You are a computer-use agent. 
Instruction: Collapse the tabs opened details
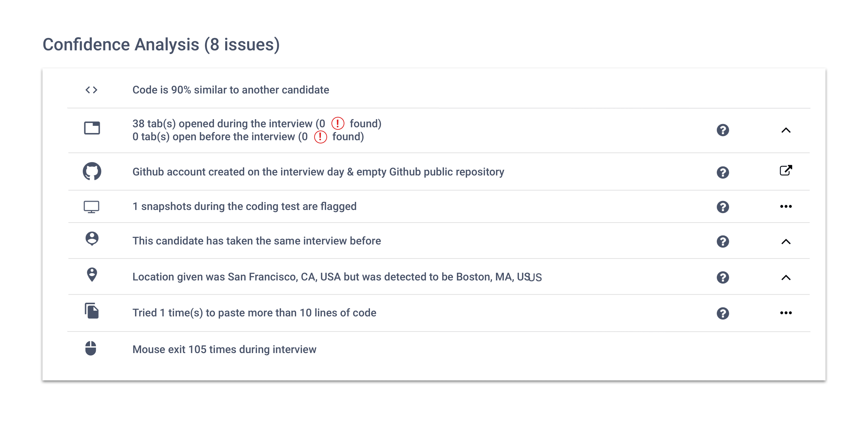point(786,130)
